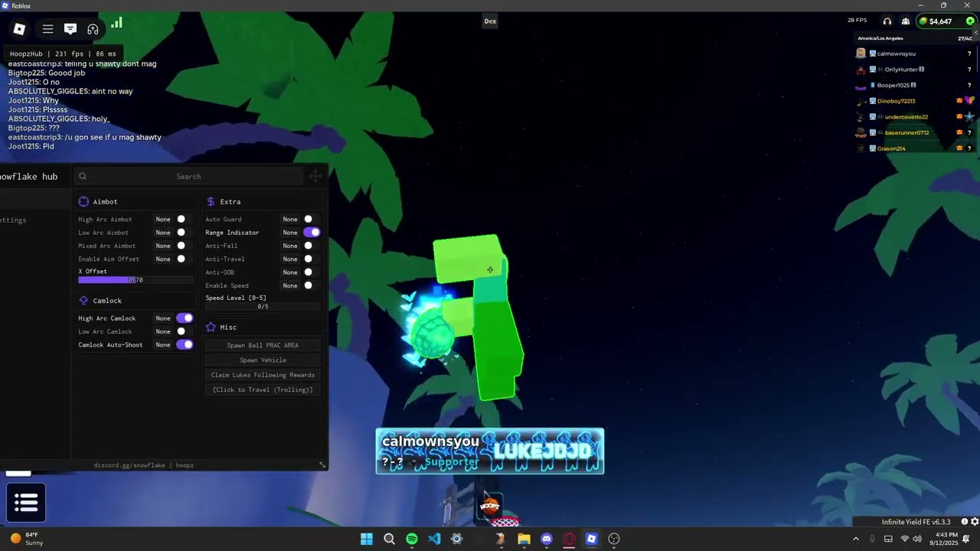Click the star badge next to undercoverlo22
Viewport: 980px width, 551px height.
tap(969, 117)
